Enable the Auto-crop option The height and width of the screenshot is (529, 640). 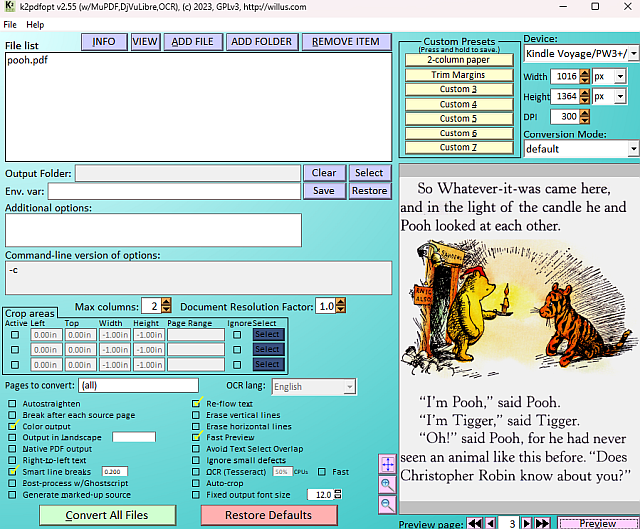[196, 483]
